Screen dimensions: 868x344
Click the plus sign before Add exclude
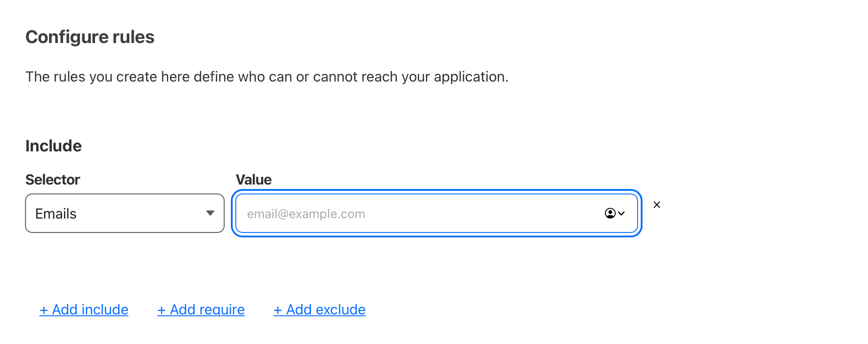pos(278,310)
